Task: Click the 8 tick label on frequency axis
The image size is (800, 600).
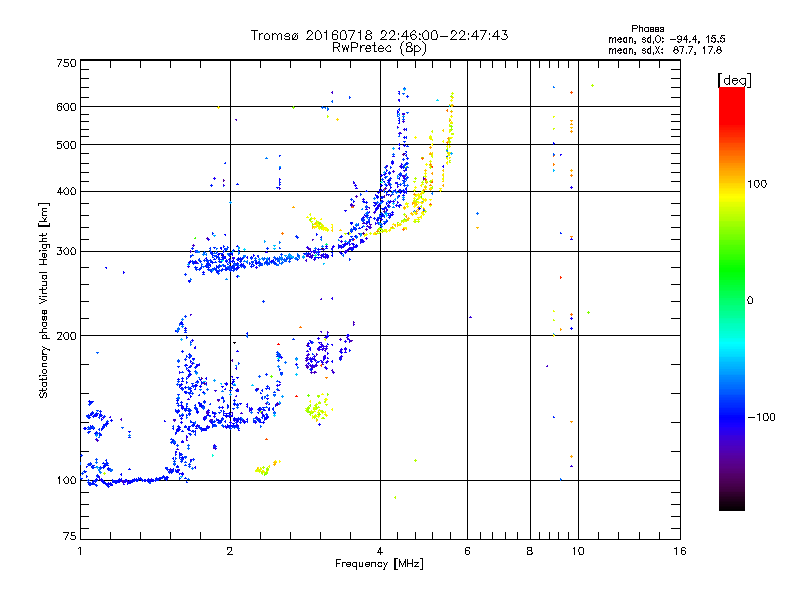Action: pyautogui.click(x=530, y=551)
